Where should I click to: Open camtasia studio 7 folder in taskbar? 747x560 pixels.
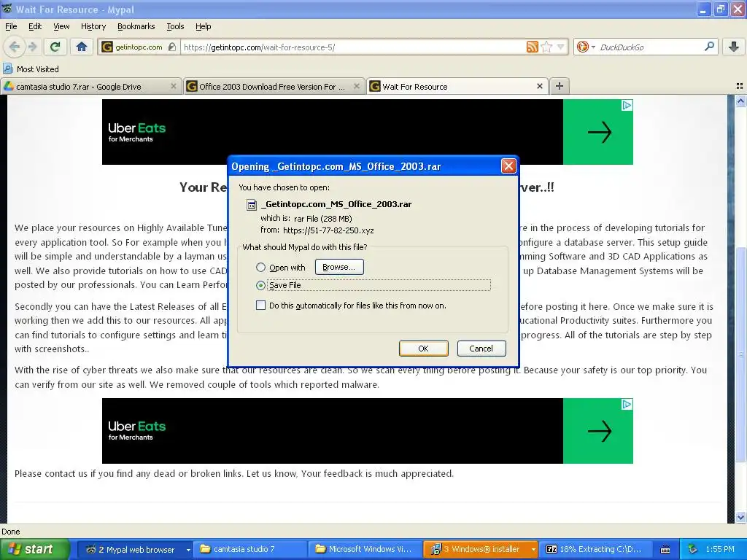(x=251, y=549)
